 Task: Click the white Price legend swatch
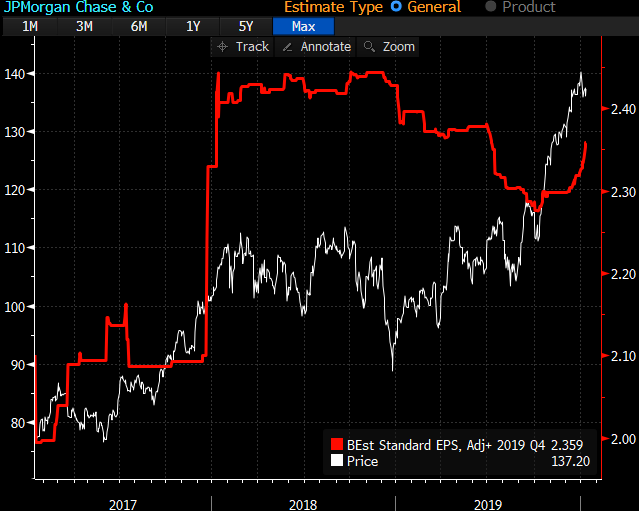(337, 461)
